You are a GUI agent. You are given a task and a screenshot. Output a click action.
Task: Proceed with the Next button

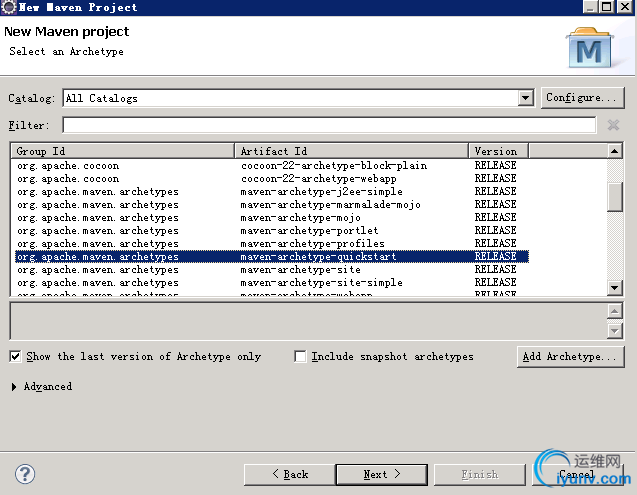coord(381,474)
